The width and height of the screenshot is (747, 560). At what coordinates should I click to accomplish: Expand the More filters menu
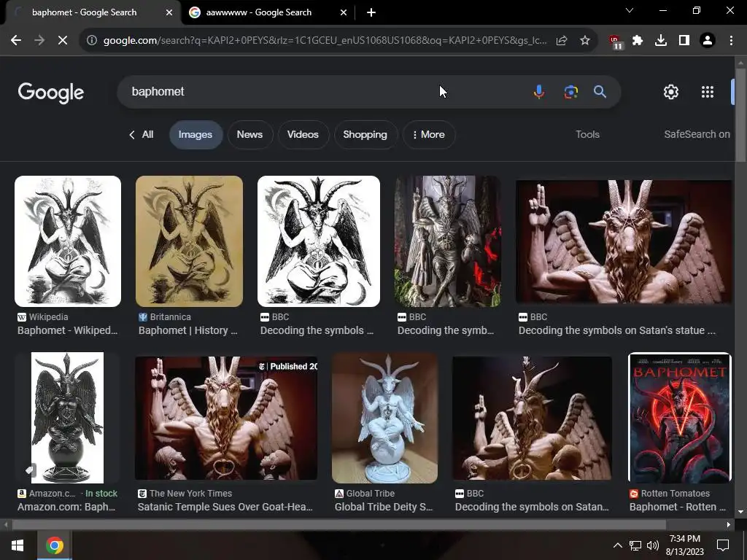pyautogui.click(x=429, y=135)
